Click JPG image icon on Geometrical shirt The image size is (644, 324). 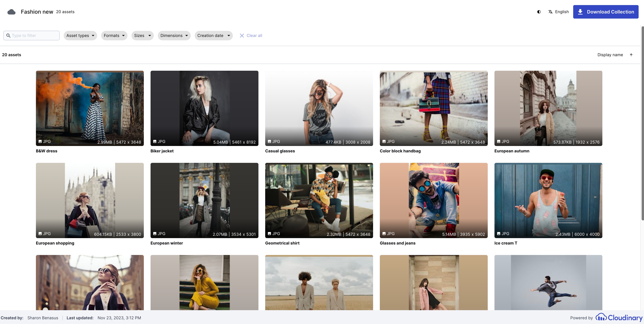click(269, 234)
